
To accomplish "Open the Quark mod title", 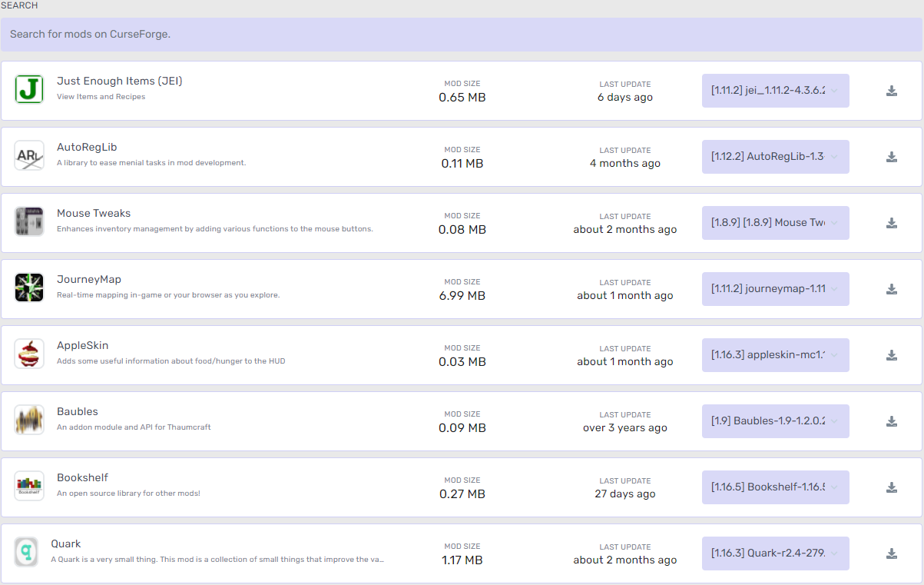I will point(66,543).
